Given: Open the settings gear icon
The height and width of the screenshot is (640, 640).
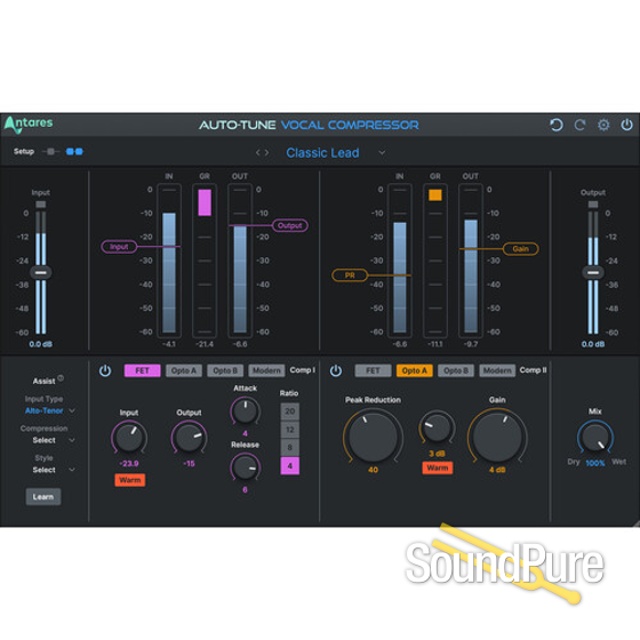Looking at the screenshot, I should click(603, 125).
